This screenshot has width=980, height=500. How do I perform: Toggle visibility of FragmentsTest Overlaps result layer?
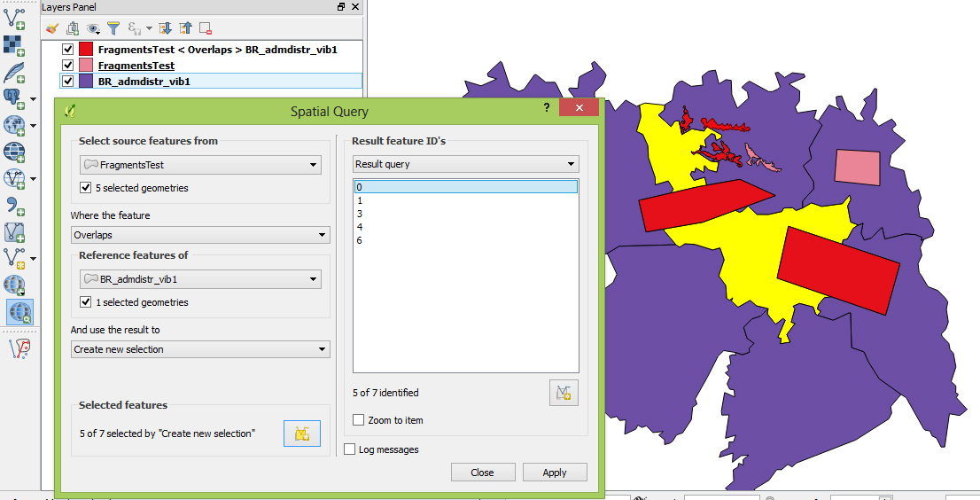68,50
